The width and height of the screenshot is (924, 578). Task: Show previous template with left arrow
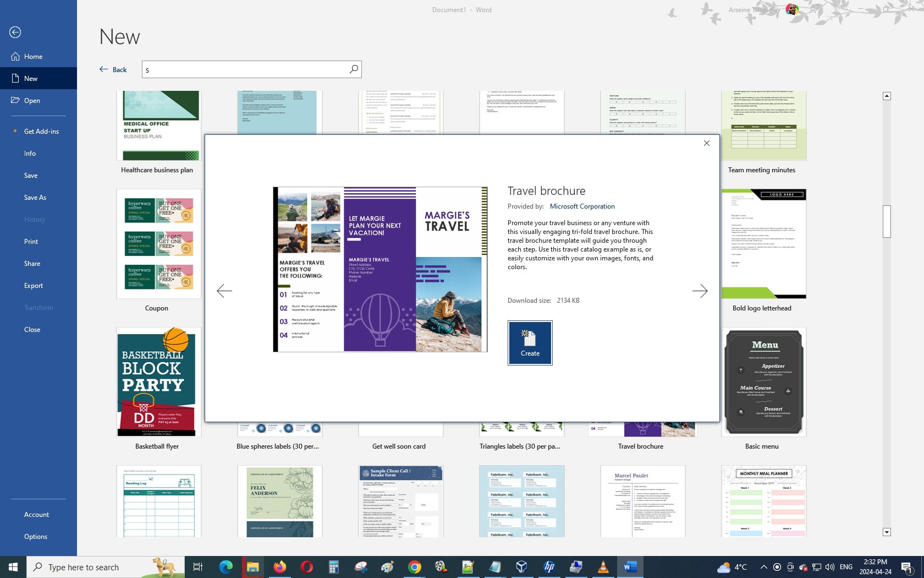coord(224,291)
